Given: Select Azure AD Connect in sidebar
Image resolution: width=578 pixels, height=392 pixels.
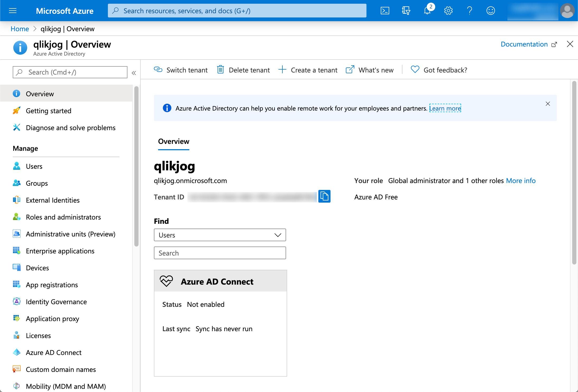Looking at the screenshot, I should (x=66, y=352).
